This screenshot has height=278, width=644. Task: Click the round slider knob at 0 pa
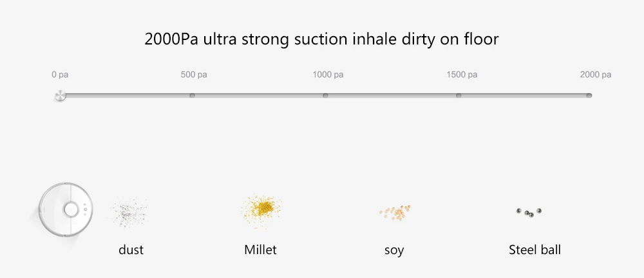pyautogui.click(x=61, y=95)
